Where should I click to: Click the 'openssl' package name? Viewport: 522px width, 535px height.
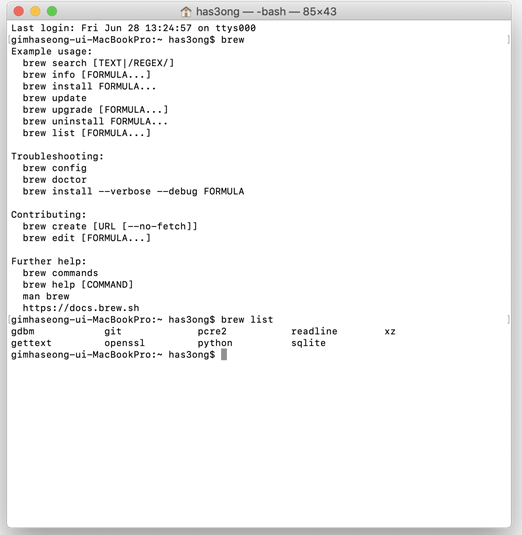125,343
